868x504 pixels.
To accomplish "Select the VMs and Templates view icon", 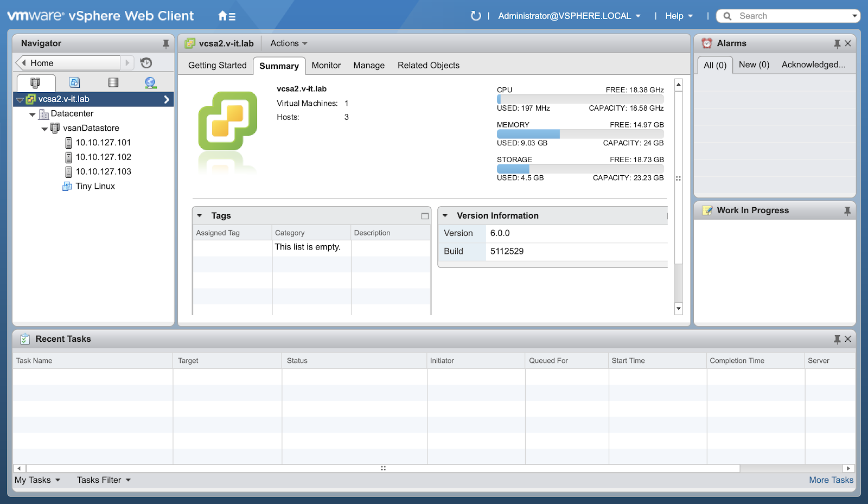I will (74, 82).
